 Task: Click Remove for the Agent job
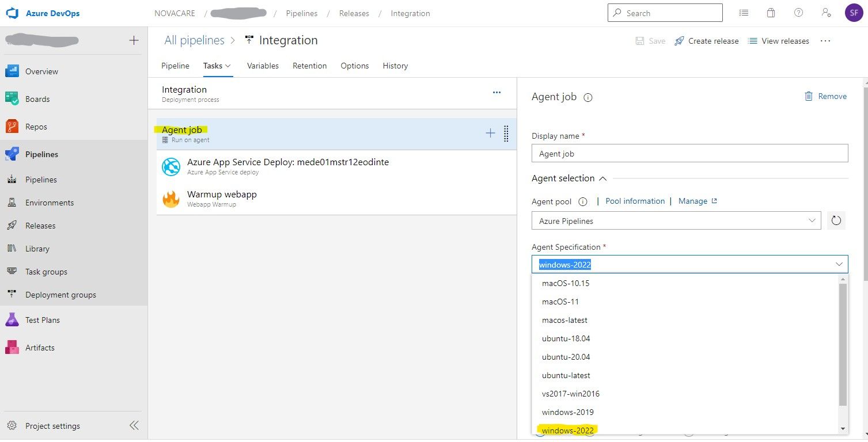[825, 96]
